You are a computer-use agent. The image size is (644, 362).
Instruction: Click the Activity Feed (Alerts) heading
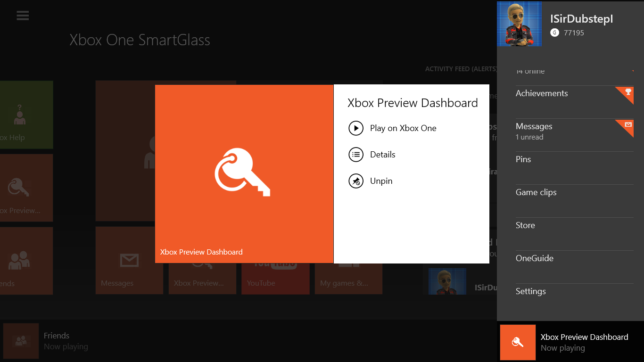pos(461,69)
